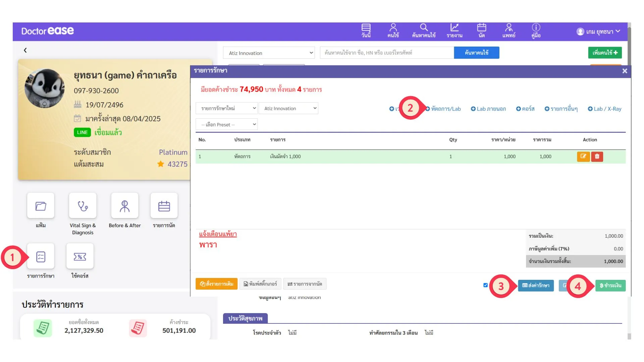Expand Atiz Innovation branch dropdown at top

269,53
